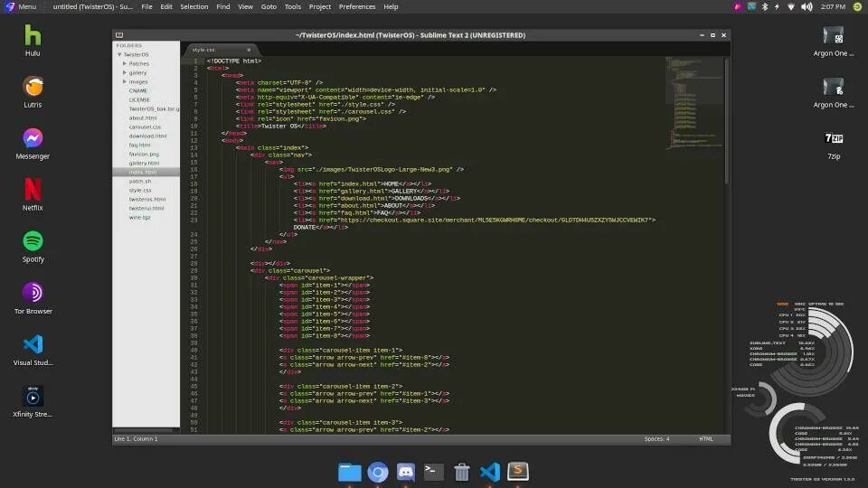Open the 7zip desktop icon
Viewport: 868px width, 488px height.
click(834, 145)
